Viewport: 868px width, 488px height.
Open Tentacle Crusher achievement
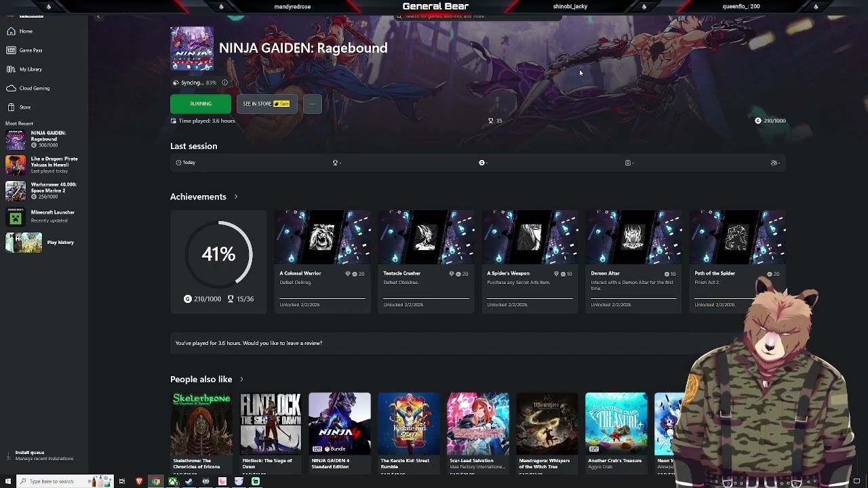pyautogui.click(x=427, y=262)
